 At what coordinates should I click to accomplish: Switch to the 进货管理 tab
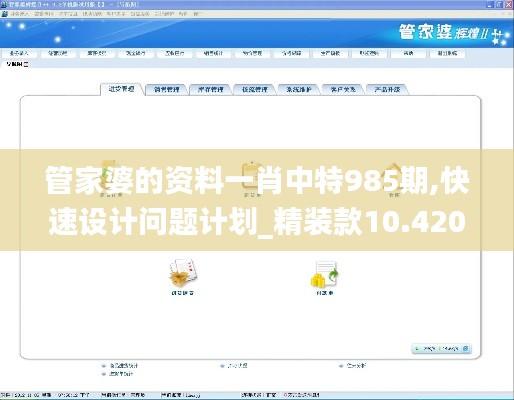point(121,89)
